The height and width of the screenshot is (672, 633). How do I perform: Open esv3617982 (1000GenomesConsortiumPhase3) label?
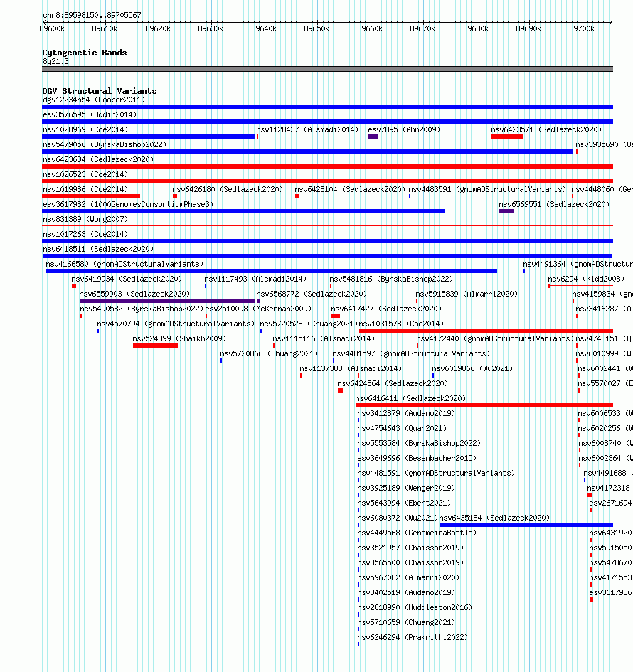click(x=128, y=204)
